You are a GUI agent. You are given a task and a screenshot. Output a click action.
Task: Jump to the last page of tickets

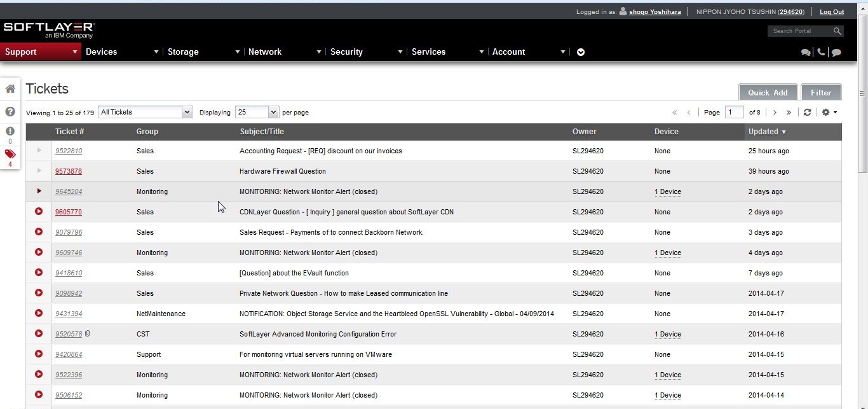coord(789,113)
